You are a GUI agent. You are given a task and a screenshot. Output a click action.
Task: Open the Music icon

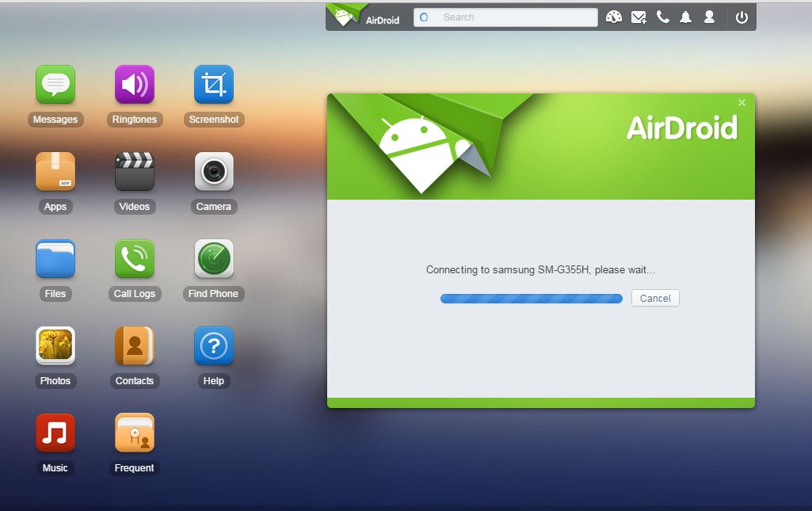(55, 433)
